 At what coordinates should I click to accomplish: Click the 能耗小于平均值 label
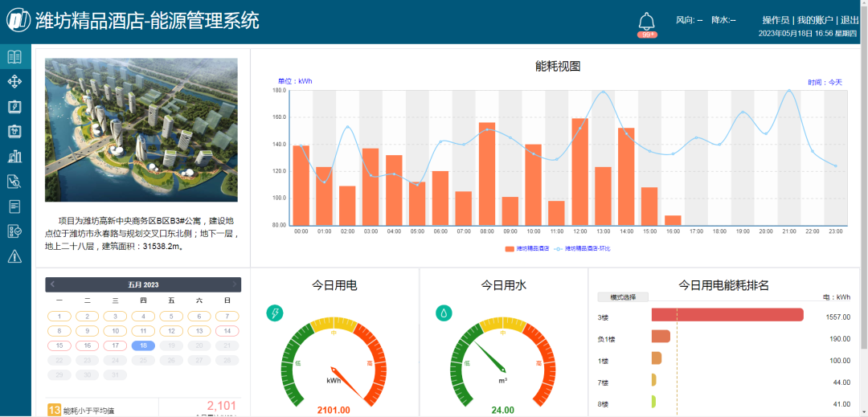tap(90, 411)
